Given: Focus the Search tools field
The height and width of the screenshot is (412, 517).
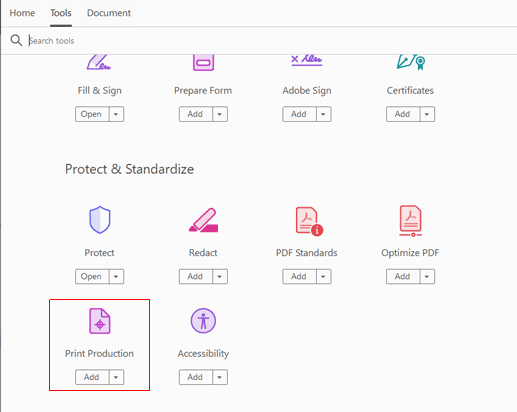Looking at the screenshot, I should pyautogui.click(x=267, y=41).
